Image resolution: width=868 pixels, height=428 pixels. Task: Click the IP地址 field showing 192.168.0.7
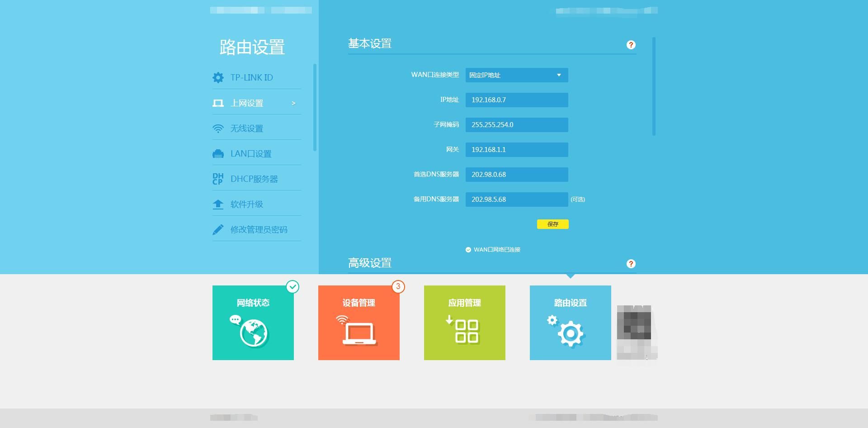click(517, 100)
